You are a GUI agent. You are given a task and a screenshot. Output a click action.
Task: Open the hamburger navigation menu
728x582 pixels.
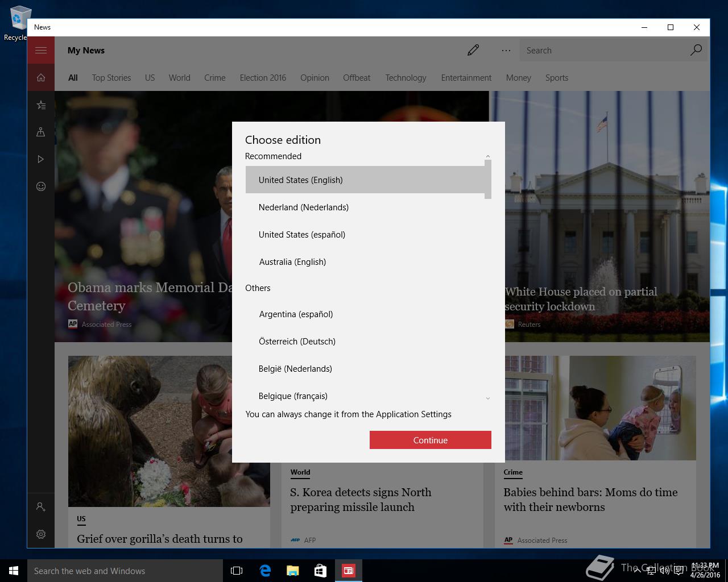tap(41, 51)
